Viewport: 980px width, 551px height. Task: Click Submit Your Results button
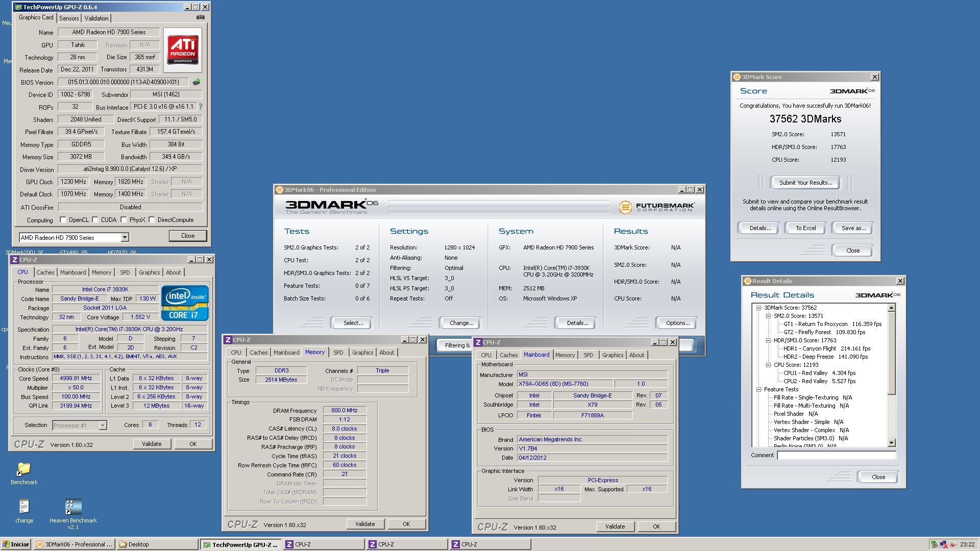[x=805, y=183]
